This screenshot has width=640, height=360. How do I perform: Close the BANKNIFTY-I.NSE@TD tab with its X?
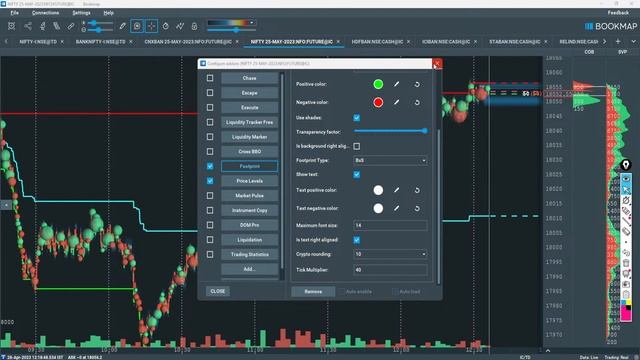coord(131,42)
